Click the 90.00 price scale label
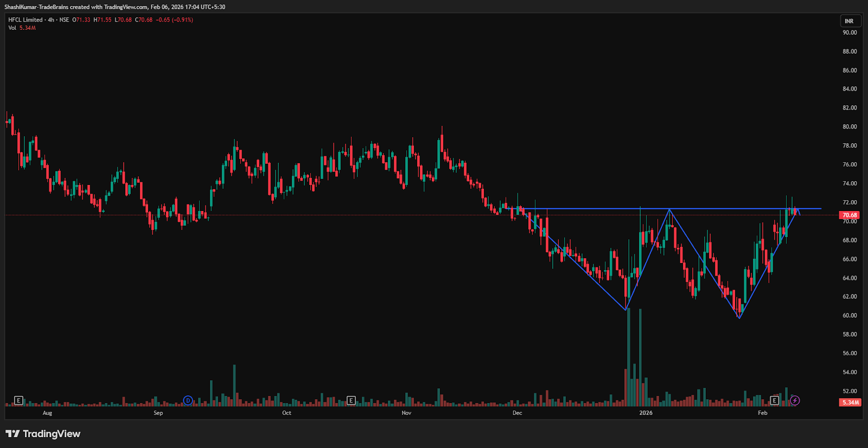The width and height of the screenshot is (868, 448). point(850,33)
